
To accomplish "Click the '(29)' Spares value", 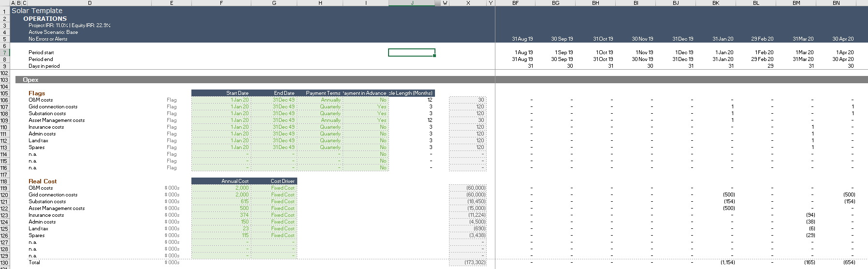I will [x=810, y=235].
